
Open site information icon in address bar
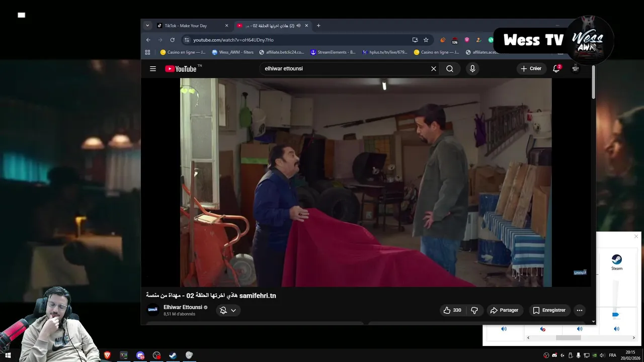(187, 40)
